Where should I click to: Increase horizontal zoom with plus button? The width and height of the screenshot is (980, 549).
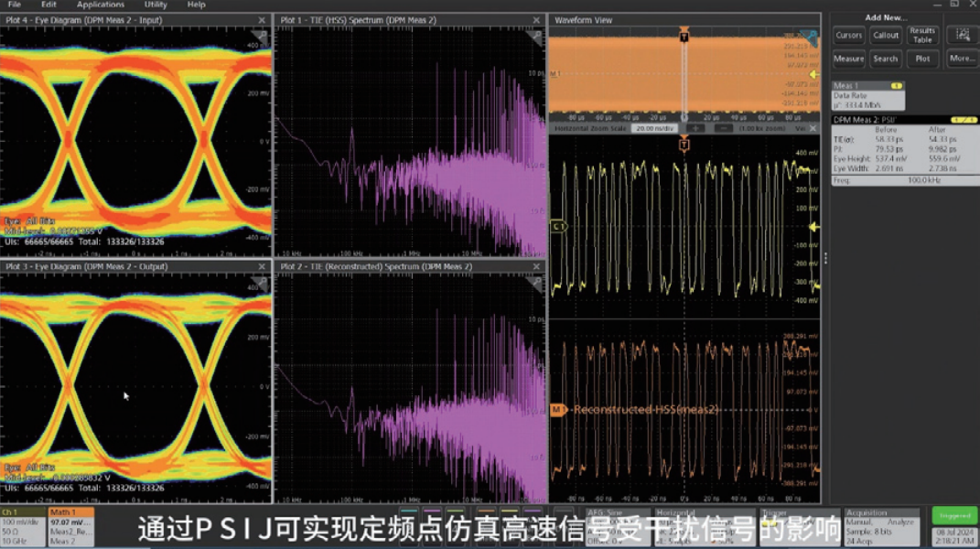click(695, 129)
